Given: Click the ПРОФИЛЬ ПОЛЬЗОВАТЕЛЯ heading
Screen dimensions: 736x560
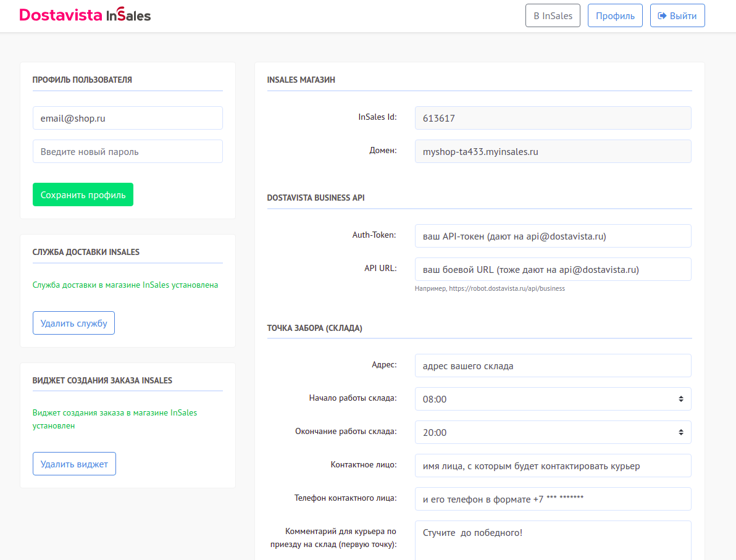Looking at the screenshot, I should pyautogui.click(x=82, y=80).
